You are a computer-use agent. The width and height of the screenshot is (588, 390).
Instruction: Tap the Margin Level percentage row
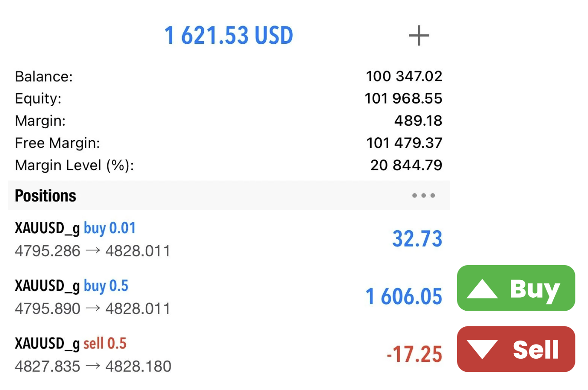coord(229,165)
